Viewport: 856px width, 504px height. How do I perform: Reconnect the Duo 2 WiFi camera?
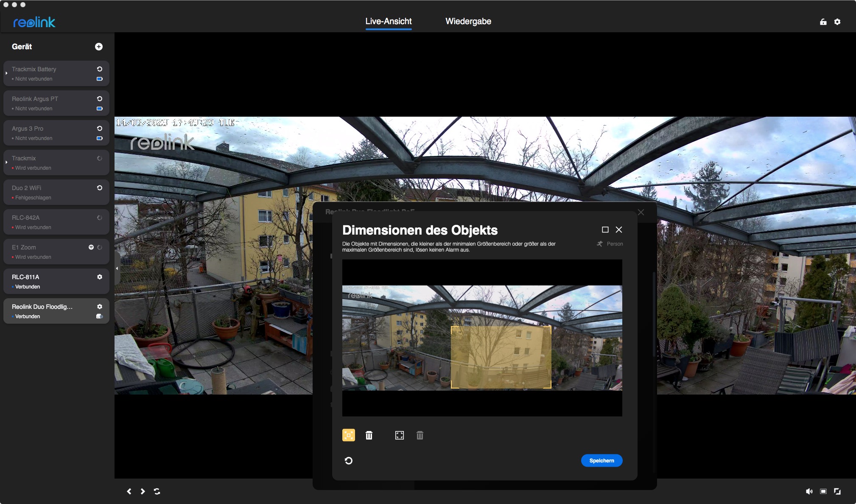[x=100, y=188]
